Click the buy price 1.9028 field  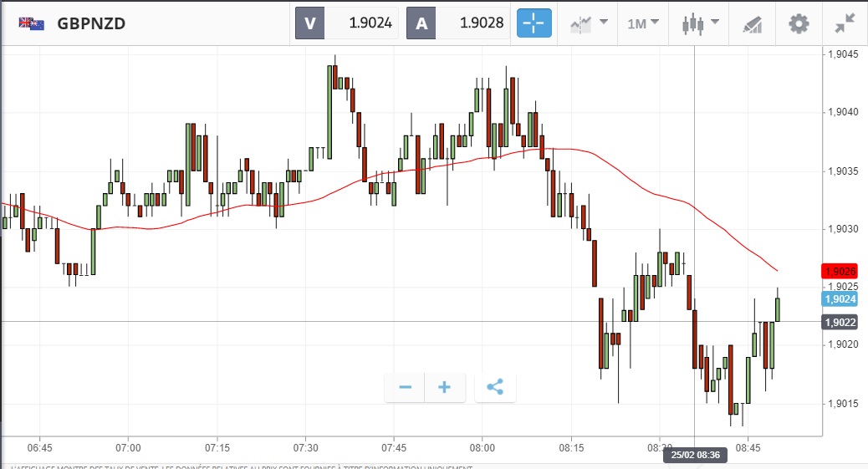click(x=472, y=23)
